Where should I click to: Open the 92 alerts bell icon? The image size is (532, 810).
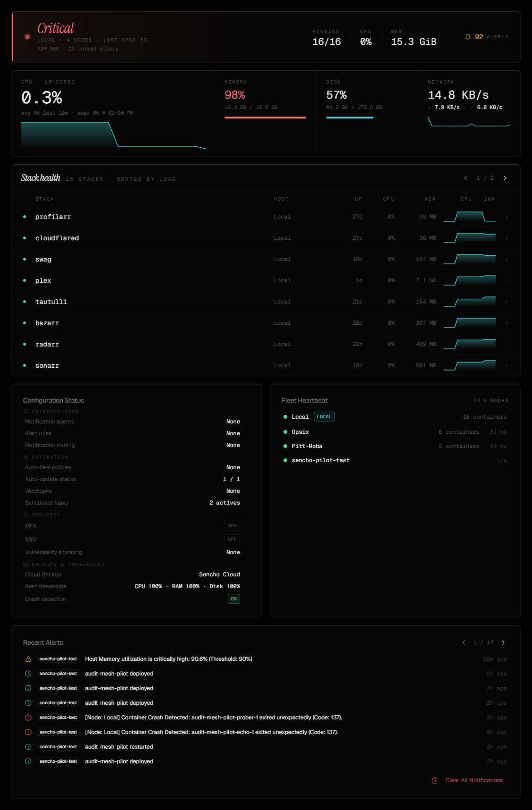click(468, 37)
